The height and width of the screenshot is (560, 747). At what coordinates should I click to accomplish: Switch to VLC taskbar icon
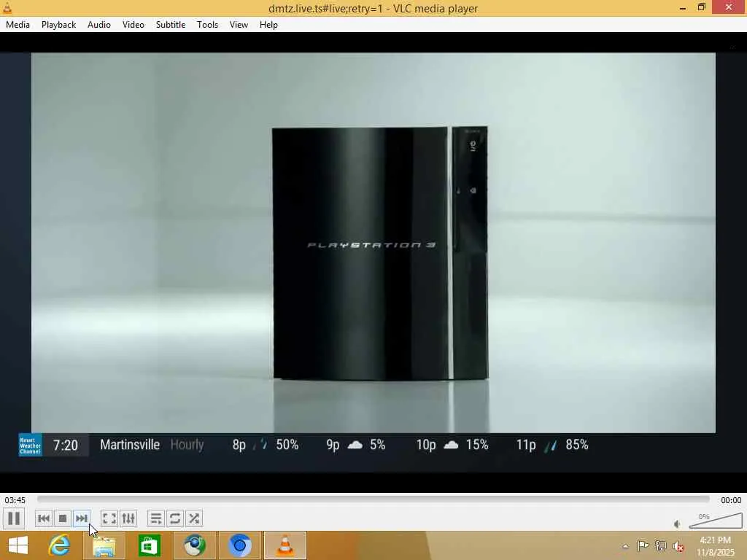285,545
